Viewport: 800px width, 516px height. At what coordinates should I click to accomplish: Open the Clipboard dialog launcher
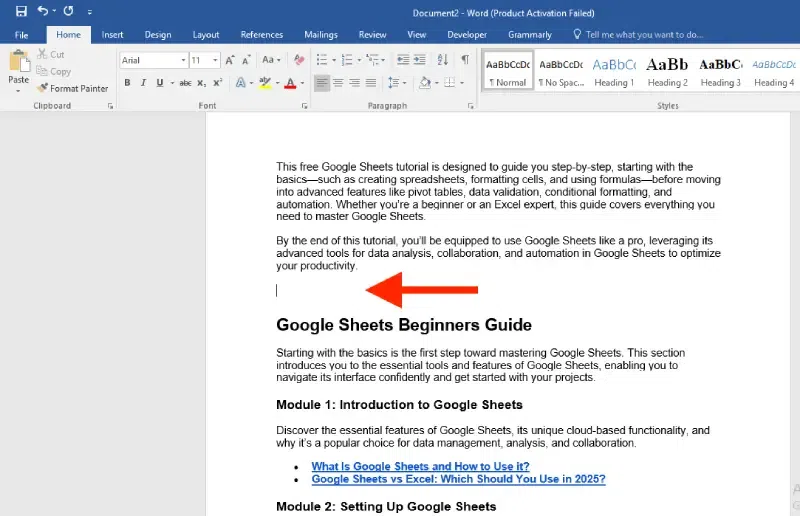pos(110,106)
